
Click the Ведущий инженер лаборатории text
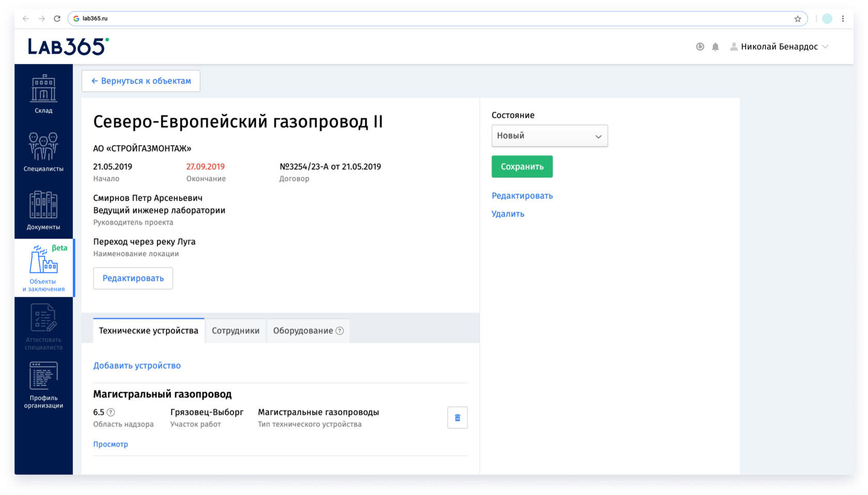click(x=159, y=211)
